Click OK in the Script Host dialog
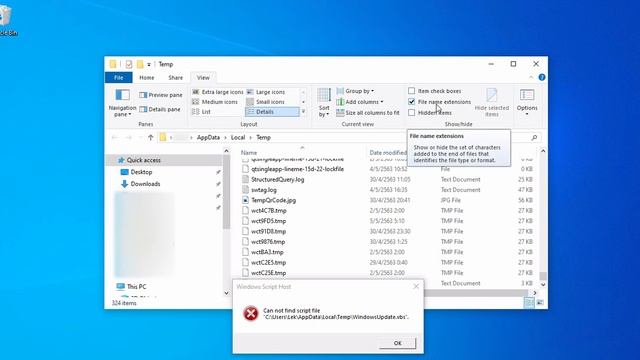The height and width of the screenshot is (360, 640). tap(398, 343)
